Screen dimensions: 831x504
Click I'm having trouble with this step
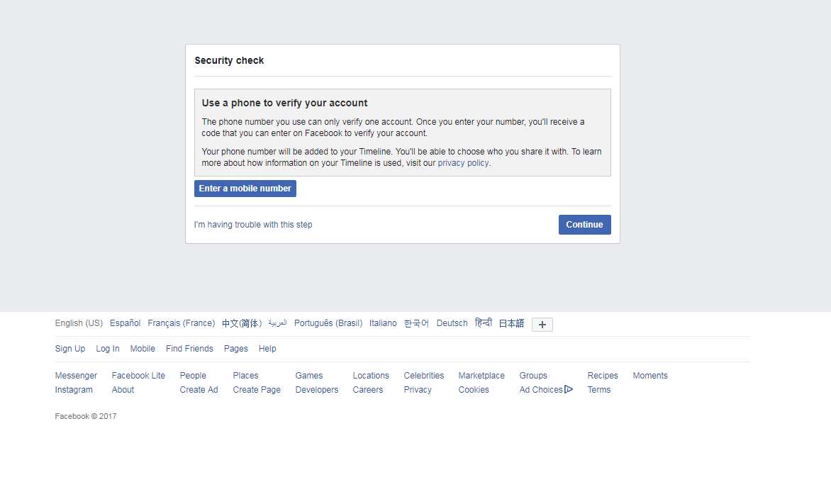tap(255, 224)
